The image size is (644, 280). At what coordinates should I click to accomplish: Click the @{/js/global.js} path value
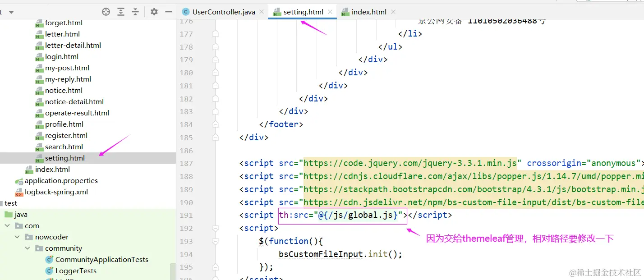358,215
